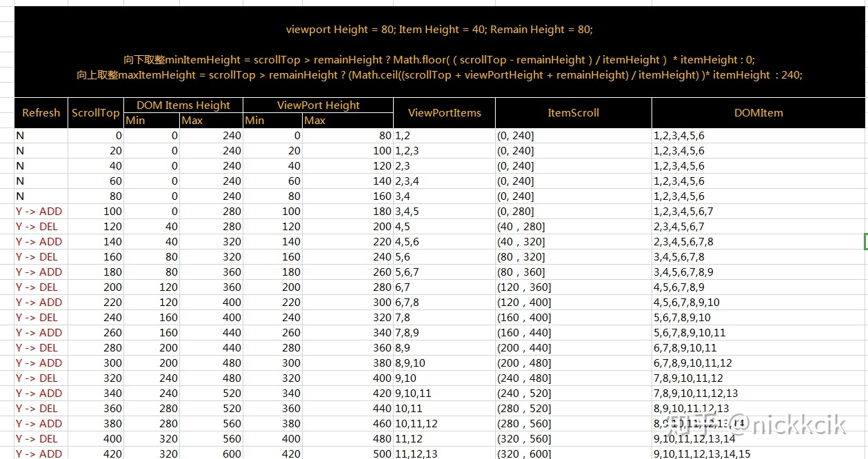Select the "ViewPort Height" header cell
The image size is (868, 459).
[x=319, y=105]
